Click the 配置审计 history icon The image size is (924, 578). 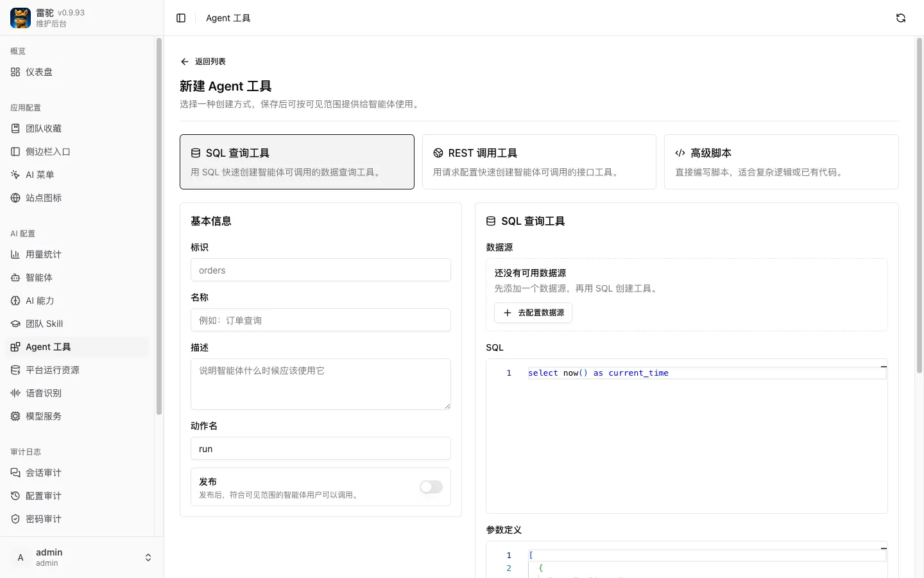(x=15, y=496)
